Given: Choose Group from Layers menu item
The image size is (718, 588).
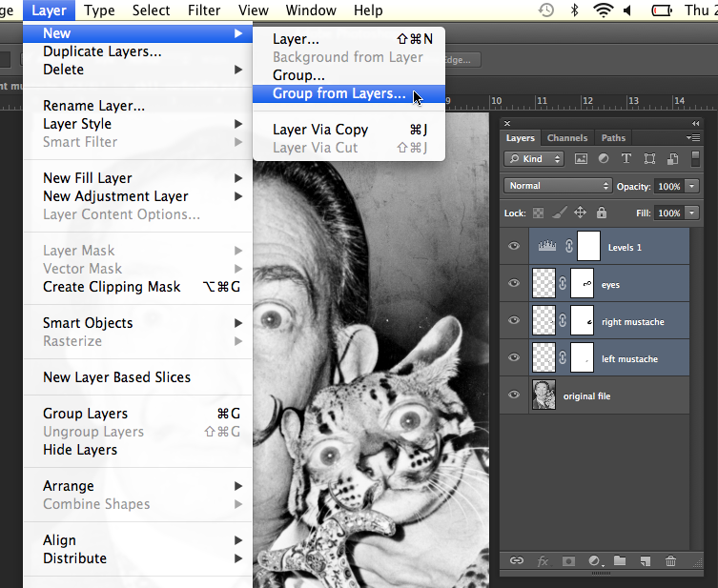Looking at the screenshot, I should coord(338,94).
